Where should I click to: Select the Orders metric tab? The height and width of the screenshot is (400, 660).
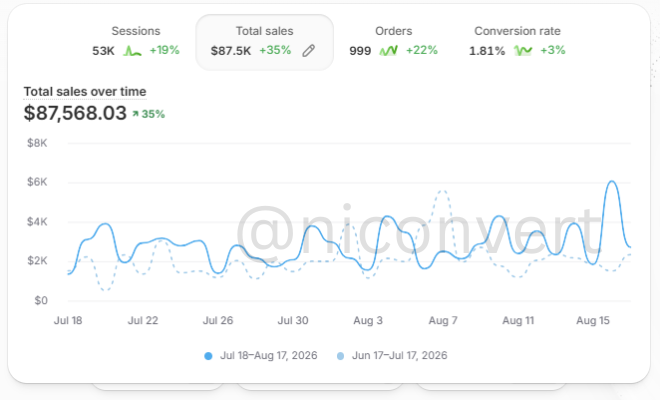point(394,42)
